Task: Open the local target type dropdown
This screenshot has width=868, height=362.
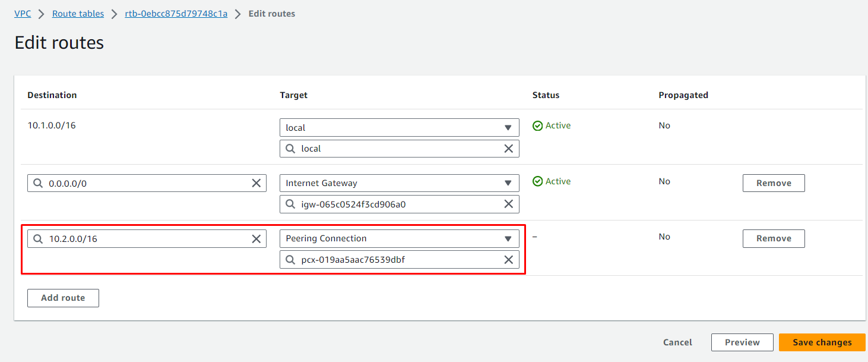Action: 399,128
